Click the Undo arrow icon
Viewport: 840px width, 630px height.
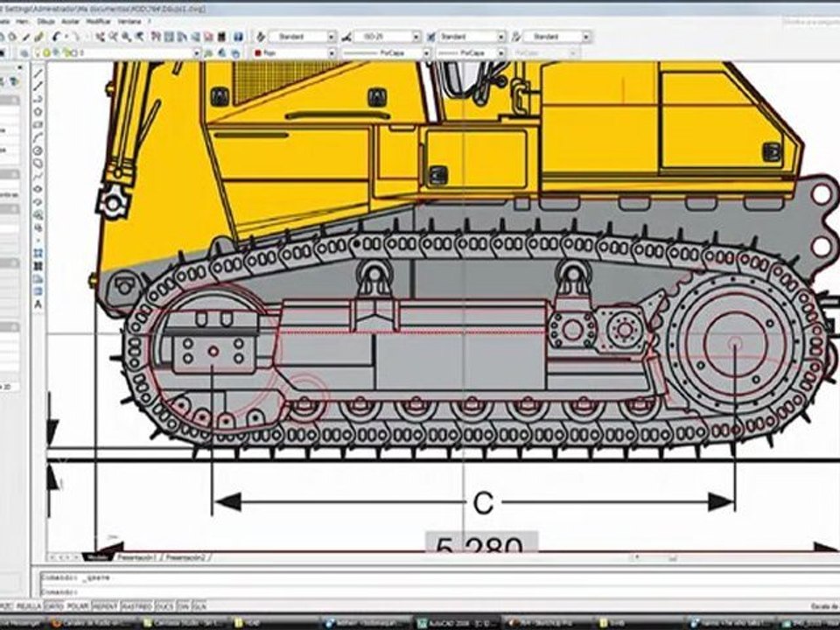57,37
